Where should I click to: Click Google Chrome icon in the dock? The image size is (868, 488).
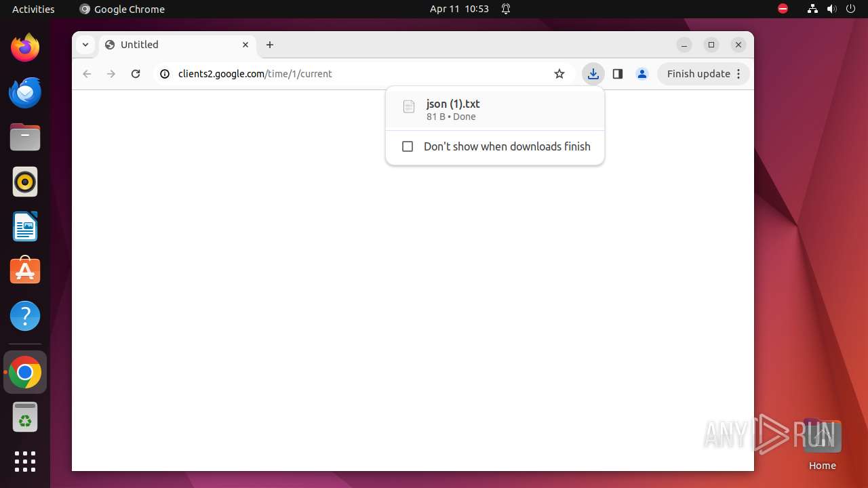[x=25, y=373]
